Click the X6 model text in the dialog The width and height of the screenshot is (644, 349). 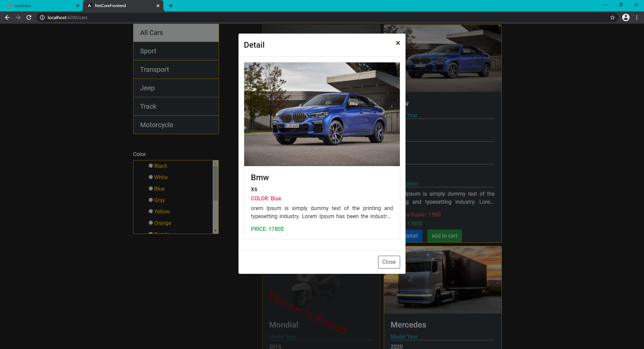[x=254, y=189]
